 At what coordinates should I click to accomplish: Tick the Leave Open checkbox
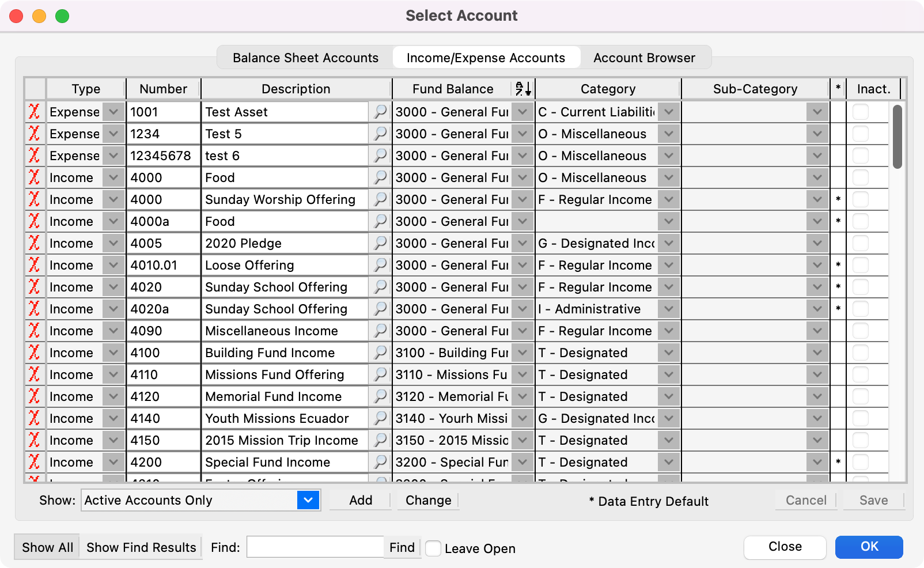tap(433, 548)
